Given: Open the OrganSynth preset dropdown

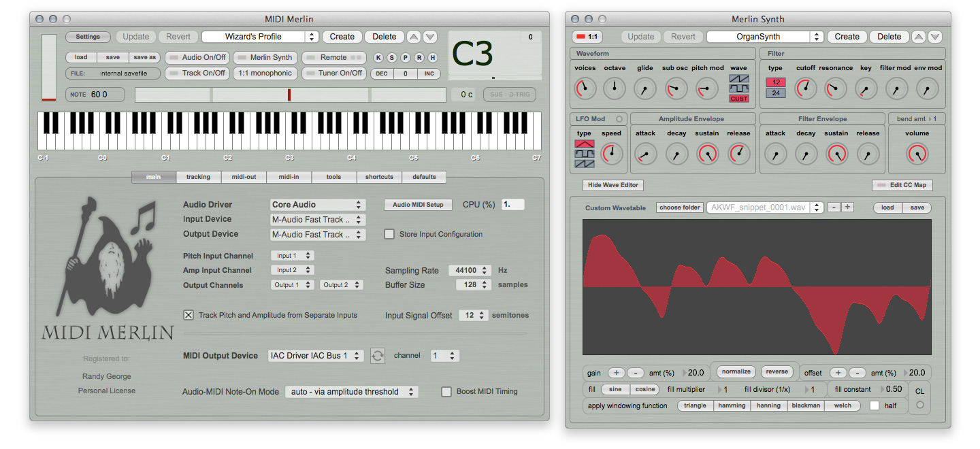Looking at the screenshot, I should click(x=765, y=37).
